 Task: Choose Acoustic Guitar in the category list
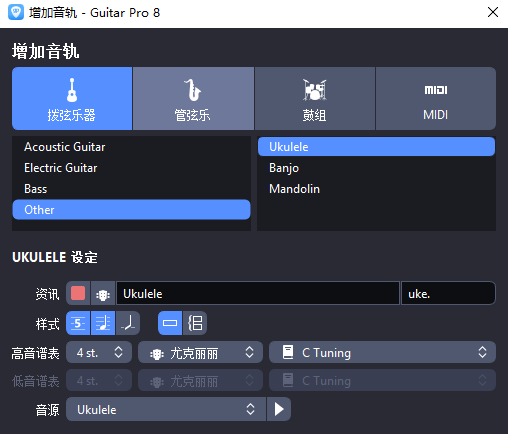point(131,147)
